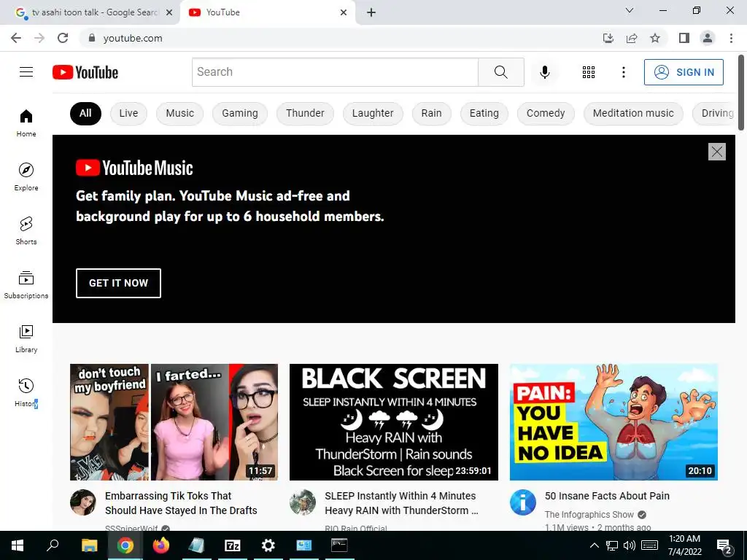Screen dimensions: 747x560
Task: Toggle Chrome side panel
Action: pos(684,38)
